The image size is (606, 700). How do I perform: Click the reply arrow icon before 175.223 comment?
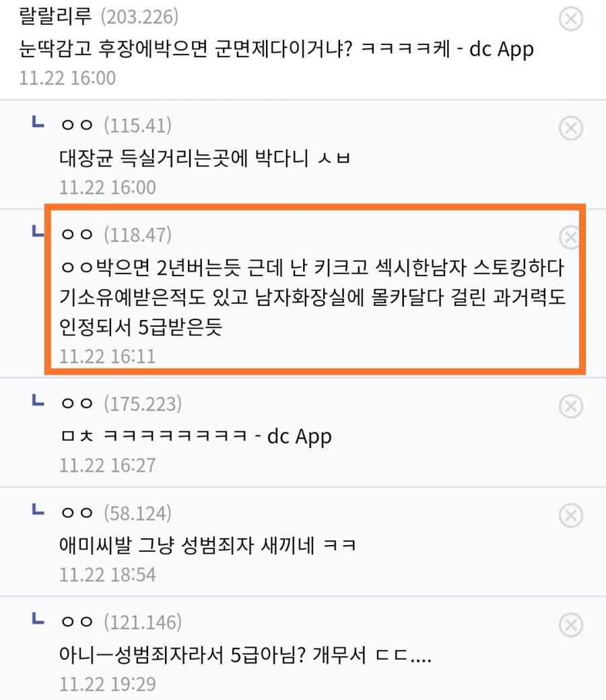coord(38,400)
